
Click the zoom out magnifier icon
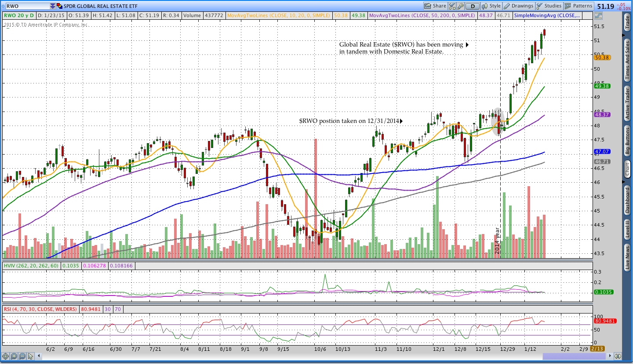click(x=22, y=356)
